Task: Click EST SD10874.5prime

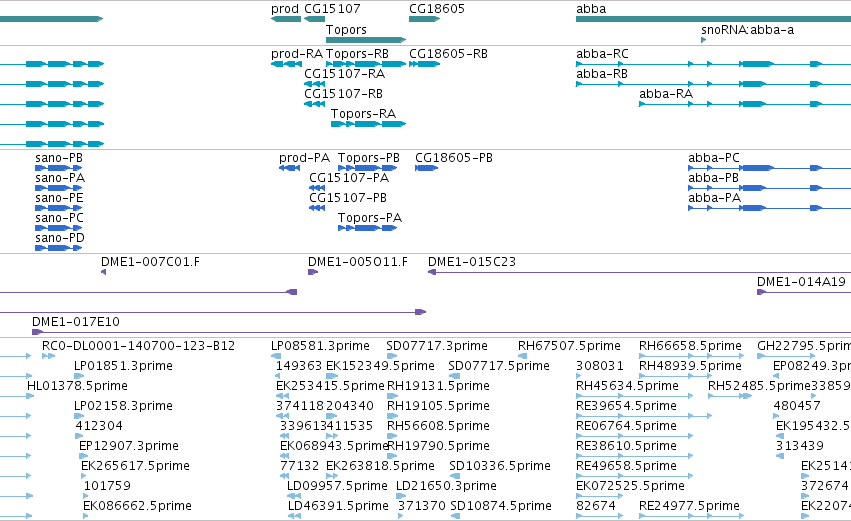Action: [455, 517]
